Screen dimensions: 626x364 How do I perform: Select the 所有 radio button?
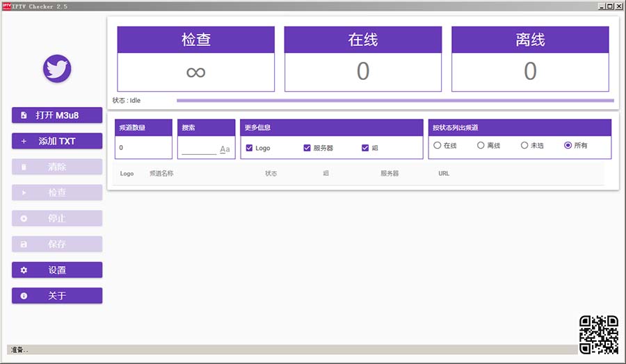pyautogui.click(x=568, y=146)
